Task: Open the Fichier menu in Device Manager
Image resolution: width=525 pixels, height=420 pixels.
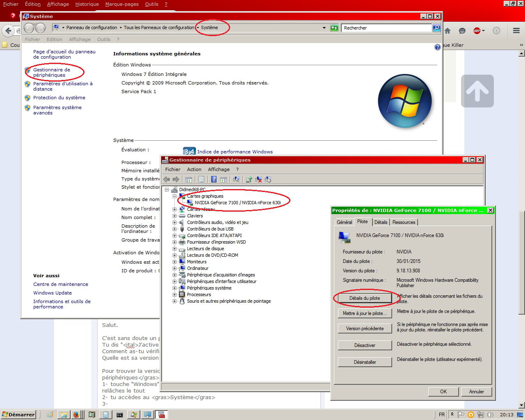Action: click(x=173, y=169)
